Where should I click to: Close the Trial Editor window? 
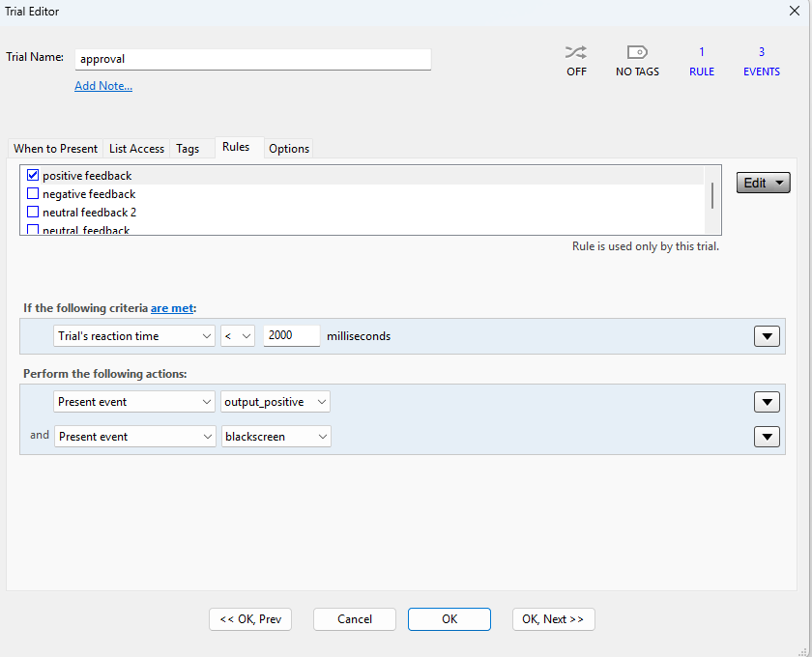[x=795, y=11]
